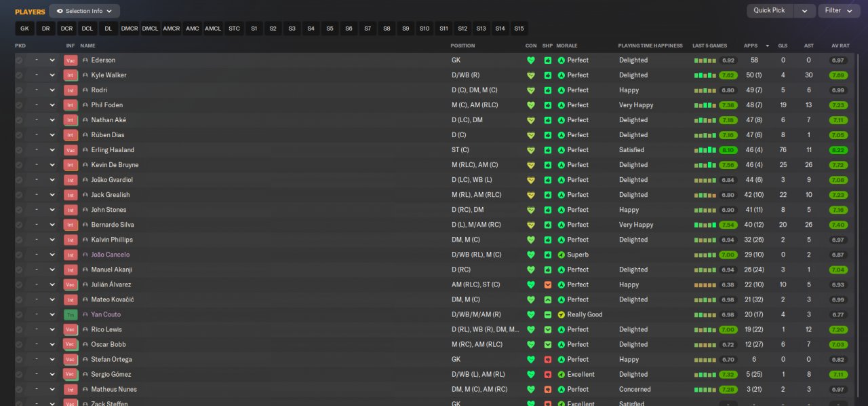
Task: Click the Quick Pick button
Action: 770,11
